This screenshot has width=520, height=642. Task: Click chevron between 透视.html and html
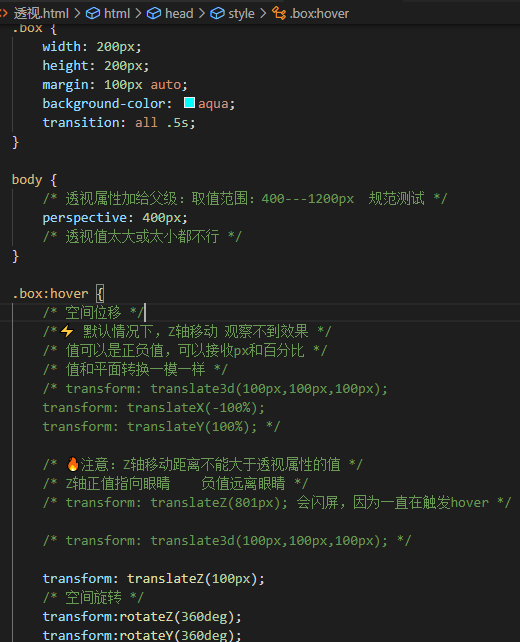(77, 14)
